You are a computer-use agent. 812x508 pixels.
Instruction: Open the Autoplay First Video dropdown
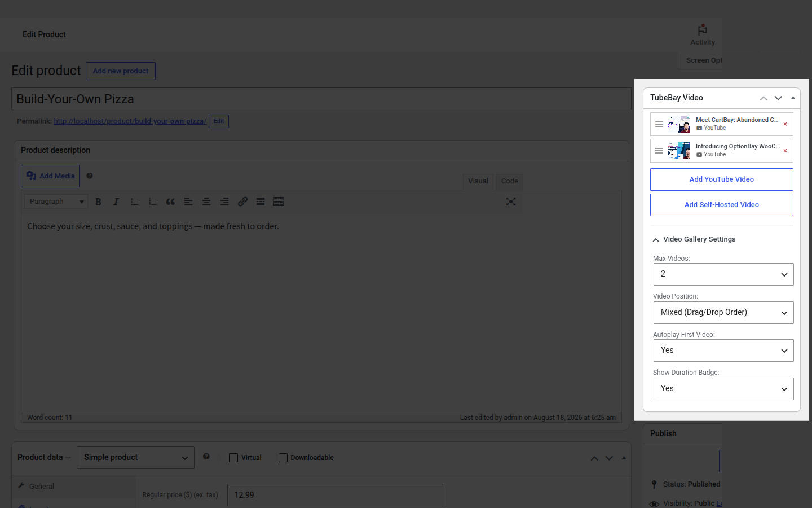point(723,351)
